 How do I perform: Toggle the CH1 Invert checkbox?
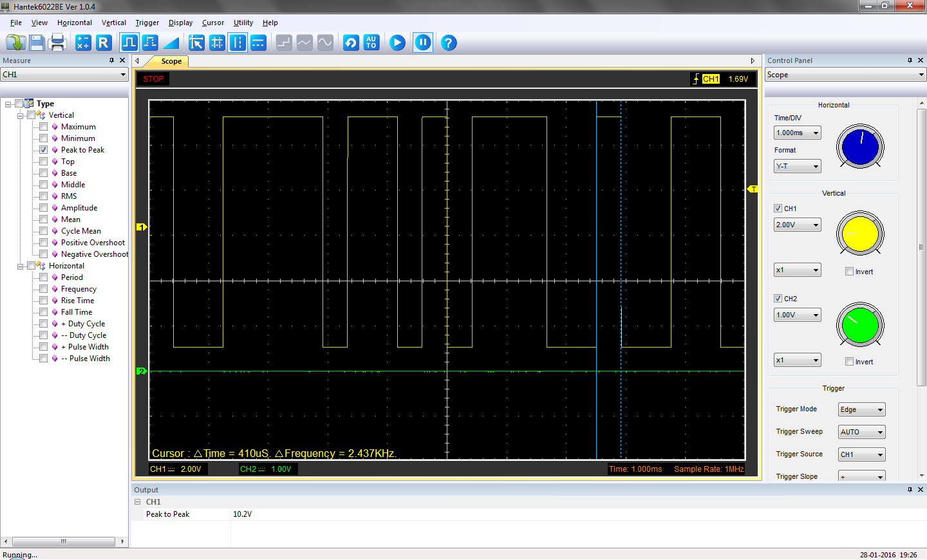click(849, 272)
